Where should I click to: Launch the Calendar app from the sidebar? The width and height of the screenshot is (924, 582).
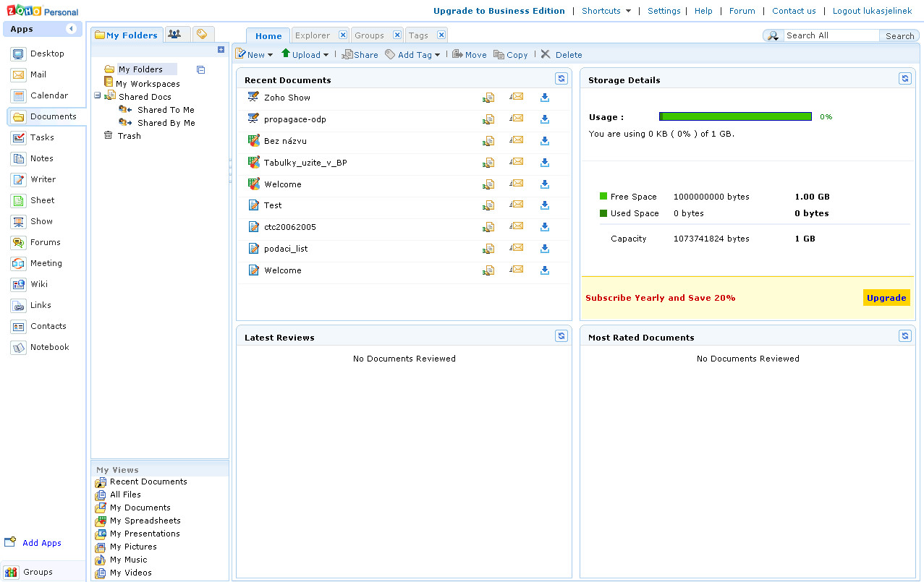(40, 95)
